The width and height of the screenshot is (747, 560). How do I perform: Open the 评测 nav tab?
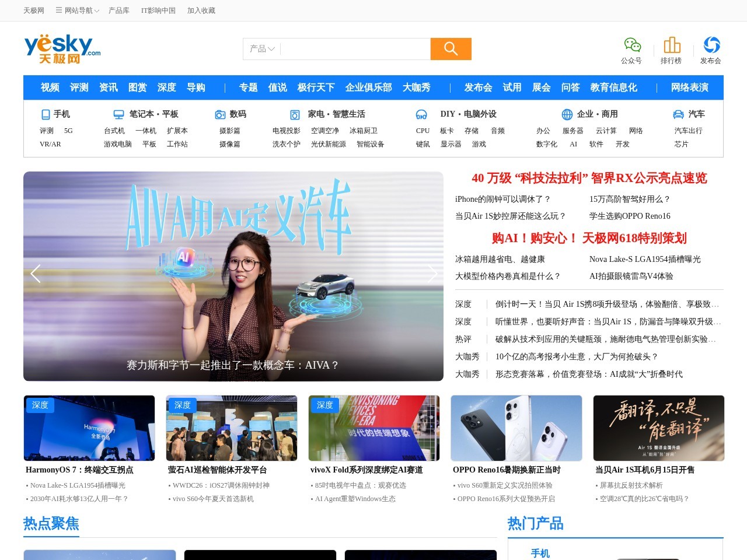pyautogui.click(x=79, y=87)
